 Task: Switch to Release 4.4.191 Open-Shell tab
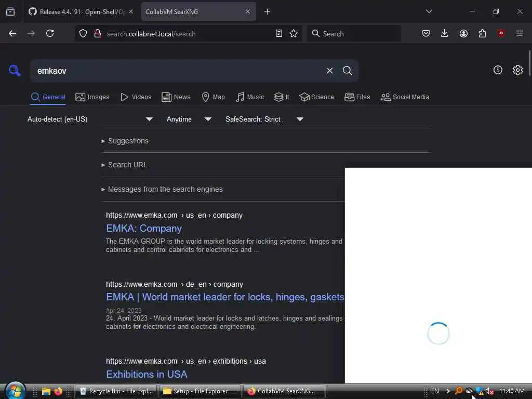[82, 11]
